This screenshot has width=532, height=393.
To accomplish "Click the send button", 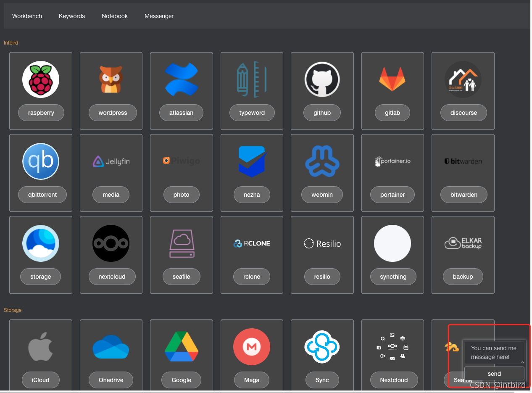I will [x=494, y=374].
